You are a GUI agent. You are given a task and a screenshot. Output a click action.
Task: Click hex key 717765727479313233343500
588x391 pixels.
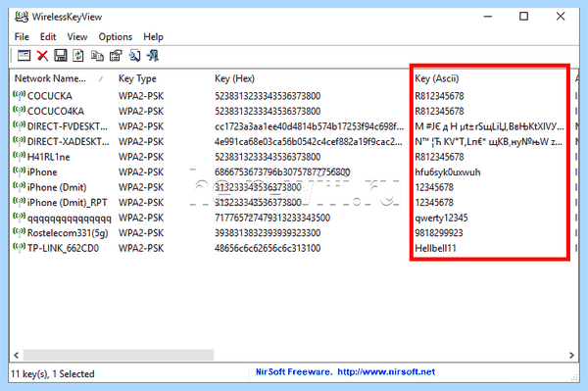click(272, 218)
